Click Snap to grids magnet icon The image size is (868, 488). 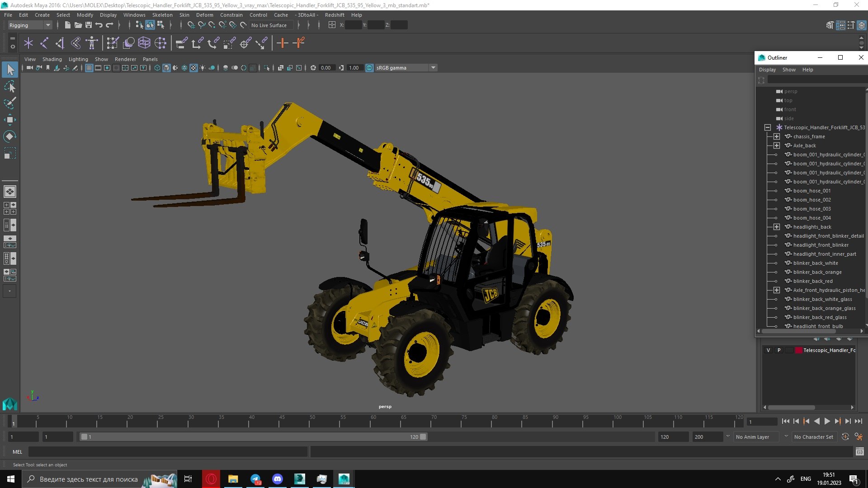click(191, 25)
